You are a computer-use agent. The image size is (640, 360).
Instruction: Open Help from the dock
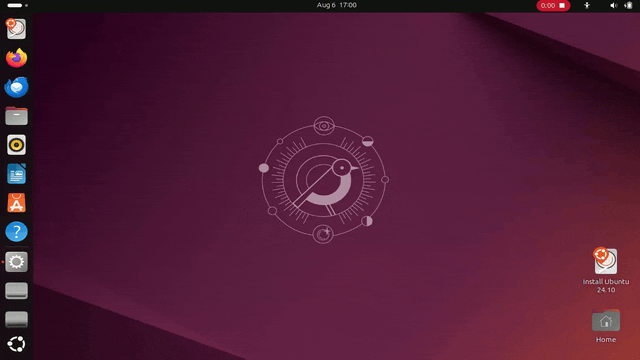point(16,232)
